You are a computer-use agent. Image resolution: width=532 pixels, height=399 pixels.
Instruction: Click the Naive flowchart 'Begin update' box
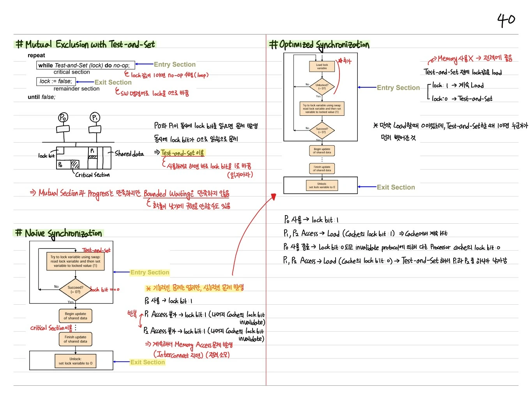[75, 316]
